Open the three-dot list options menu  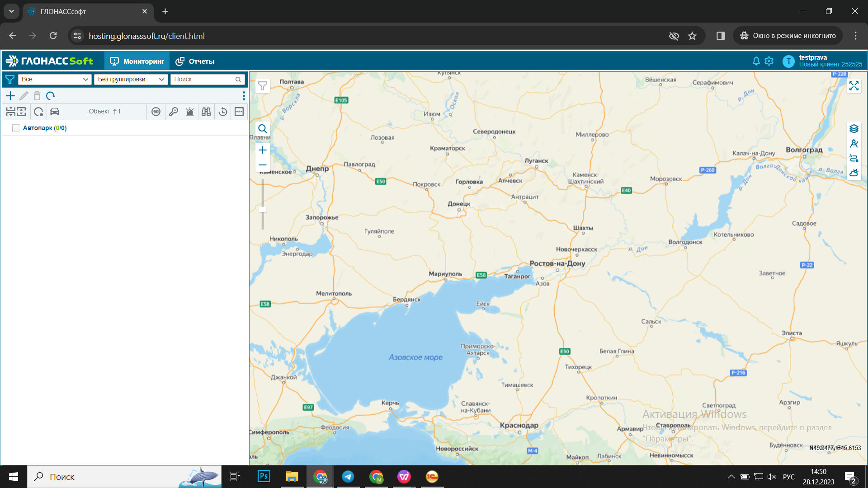244,96
